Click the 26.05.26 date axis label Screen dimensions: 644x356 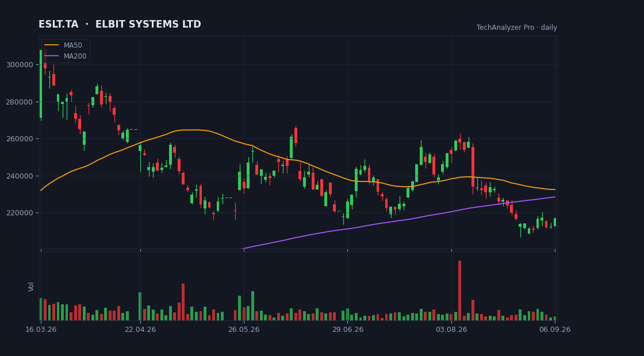[244, 330]
